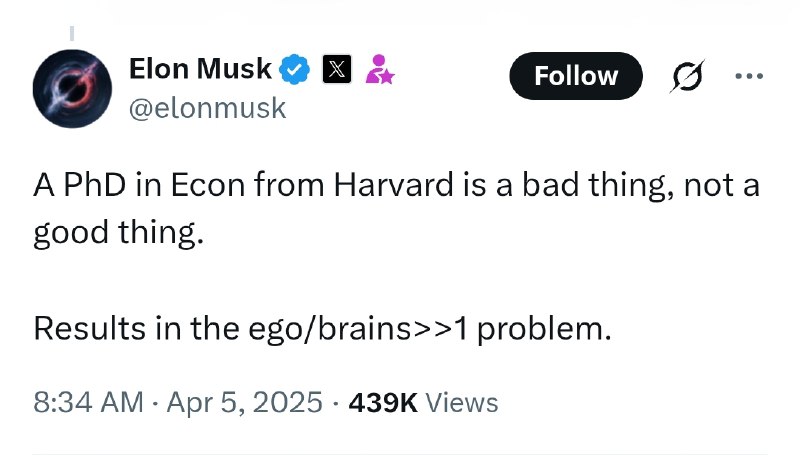Open the three-dot more options menu
The width and height of the screenshot is (800, 456).
[x=749, y=76]
